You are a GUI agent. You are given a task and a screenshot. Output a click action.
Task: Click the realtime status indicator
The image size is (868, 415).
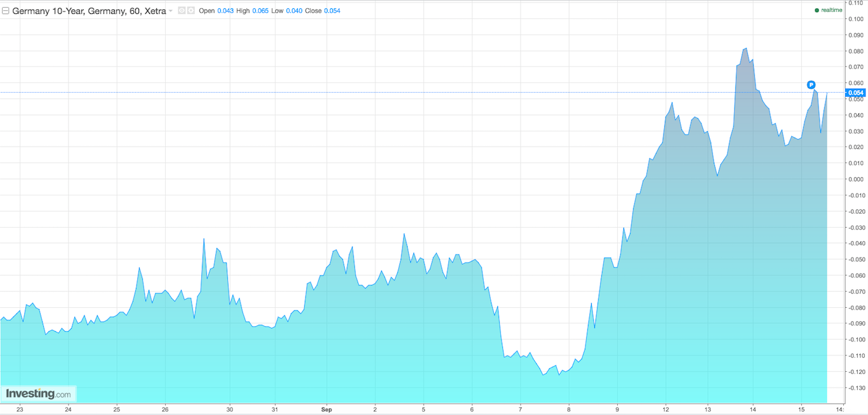[829, 10]
